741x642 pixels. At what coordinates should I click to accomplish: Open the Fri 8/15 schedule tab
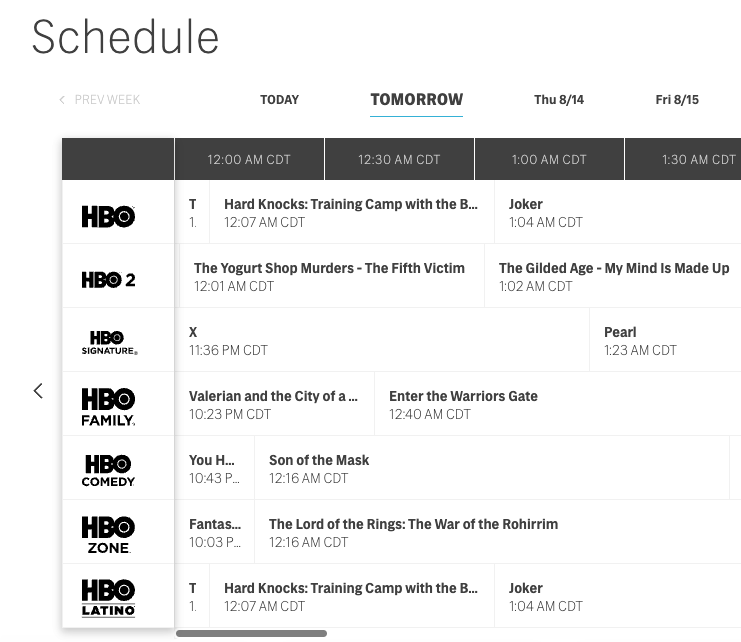pos(677,100)
